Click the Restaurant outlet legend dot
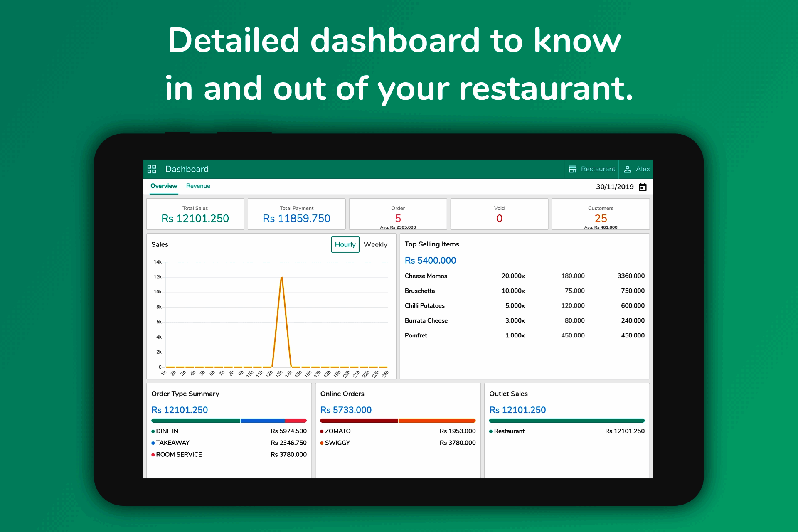The height and width of the screenshot is (532, 798). 491,431
